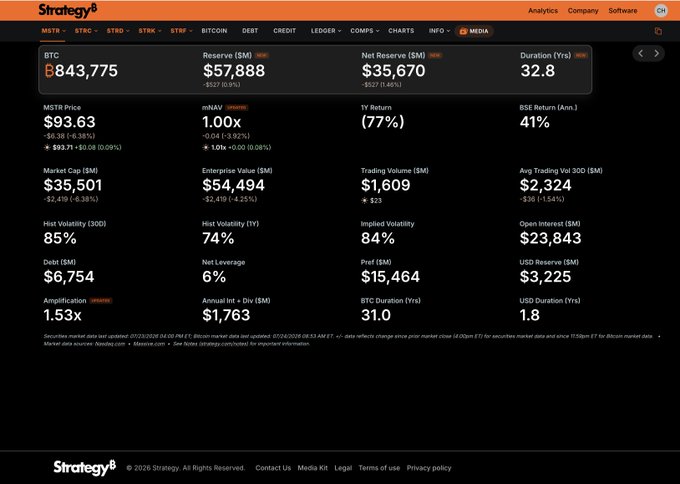This screenshot has width=680, height=484.
Task: Open the MEDIA button with camera icon
Action: click(x=474, y=31)
